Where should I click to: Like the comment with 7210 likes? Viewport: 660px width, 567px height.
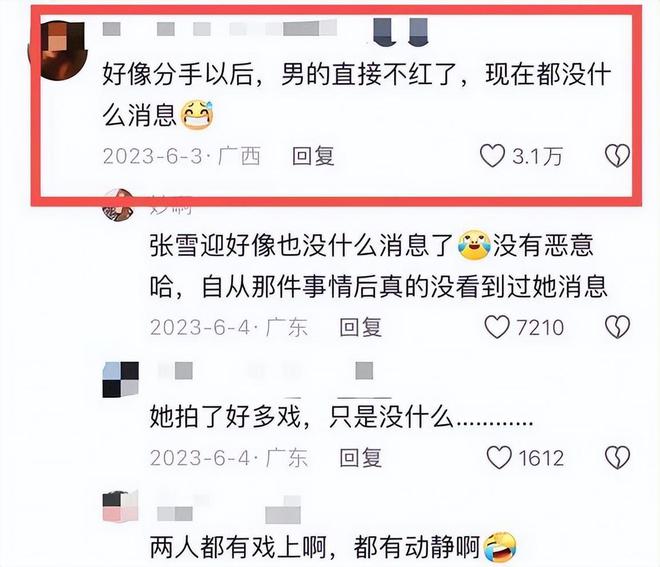(x=497, y=327)
